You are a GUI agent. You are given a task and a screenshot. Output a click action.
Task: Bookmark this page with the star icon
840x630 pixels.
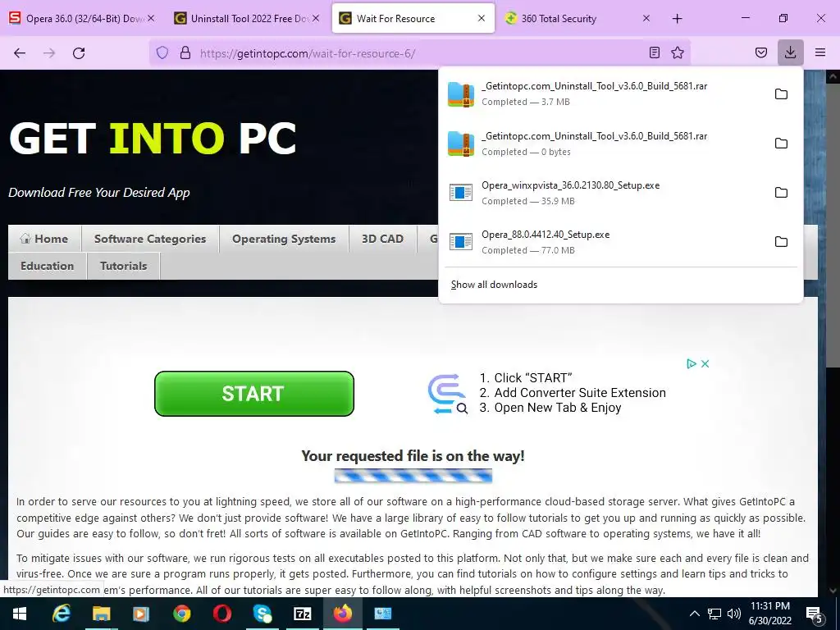678,52
